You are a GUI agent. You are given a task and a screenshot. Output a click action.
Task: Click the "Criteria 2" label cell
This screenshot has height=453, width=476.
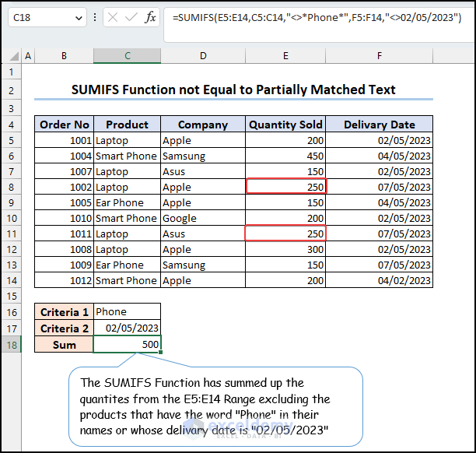pyautogui.click(x=64, y=328)
